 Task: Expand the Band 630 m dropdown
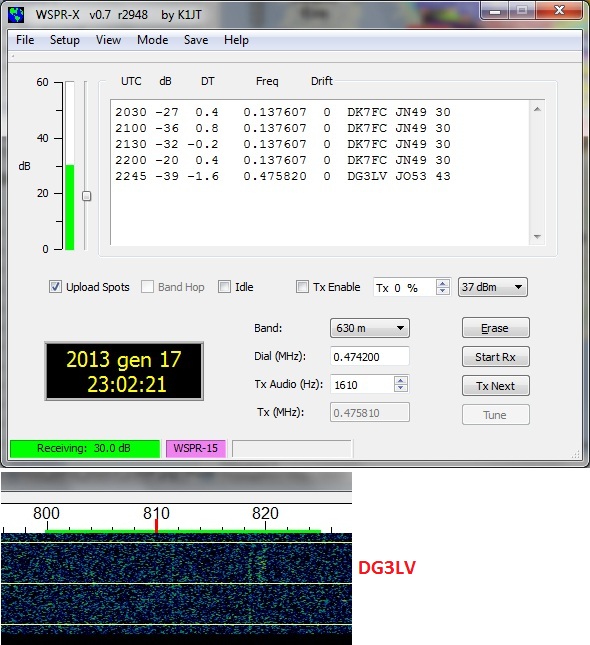point(369,328)
